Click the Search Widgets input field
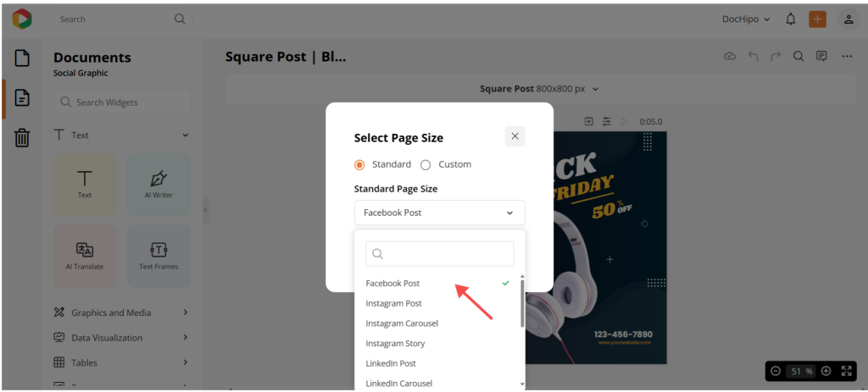The width and height of the screenshot is (868, 392). [122, 102]
